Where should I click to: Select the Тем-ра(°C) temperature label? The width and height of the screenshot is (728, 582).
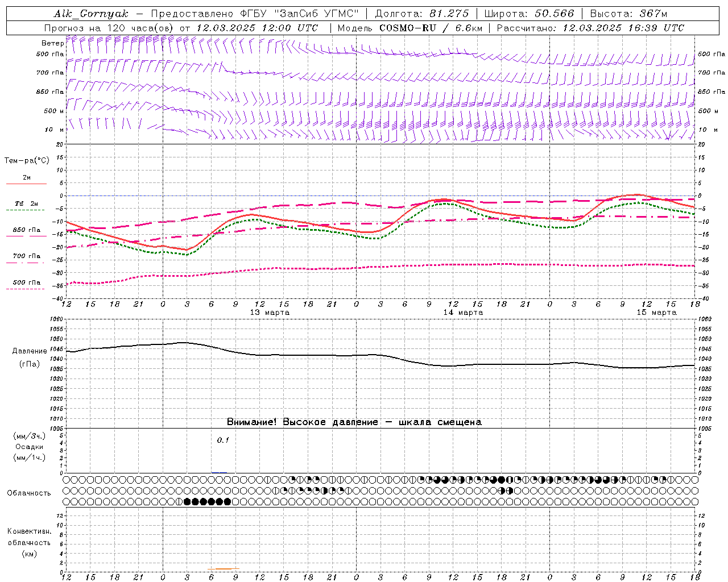click(27, 161)
